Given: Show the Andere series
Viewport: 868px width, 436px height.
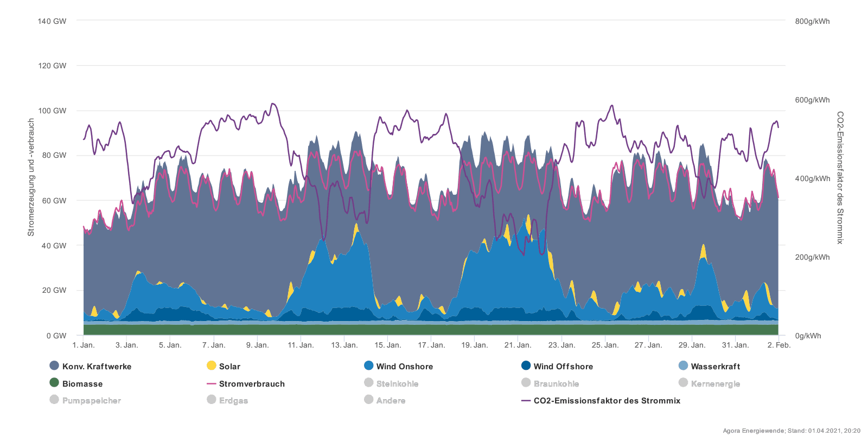Looking at the screenshot, I should pos(385,400).
